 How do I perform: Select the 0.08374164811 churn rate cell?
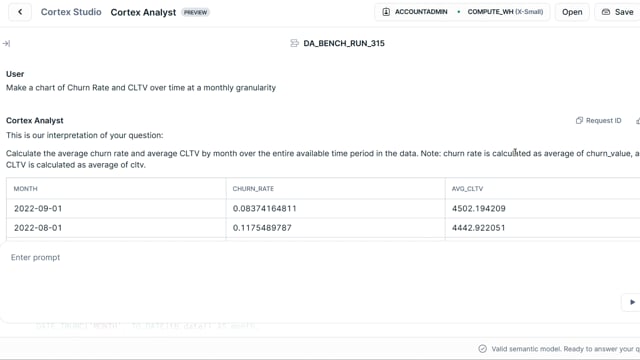click(336, 209)
